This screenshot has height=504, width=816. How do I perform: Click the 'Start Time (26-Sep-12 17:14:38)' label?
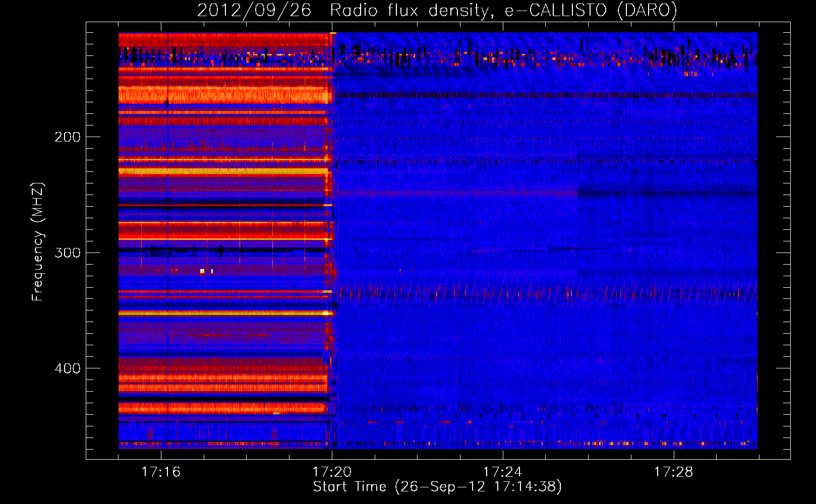437,487
